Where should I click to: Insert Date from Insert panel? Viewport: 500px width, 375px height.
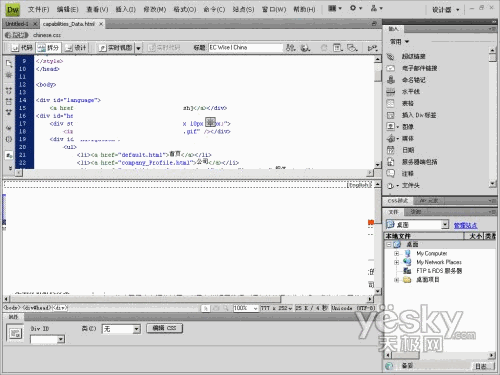coord(400,150)
